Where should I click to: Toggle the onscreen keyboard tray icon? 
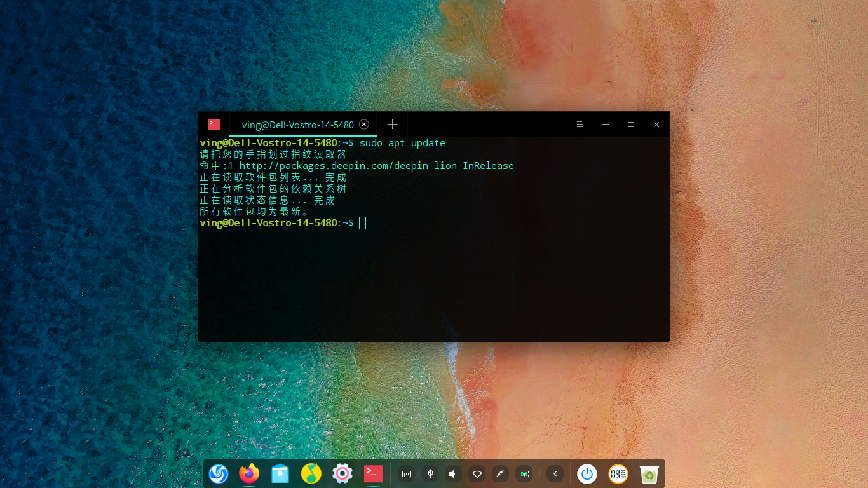coord(406,473)
